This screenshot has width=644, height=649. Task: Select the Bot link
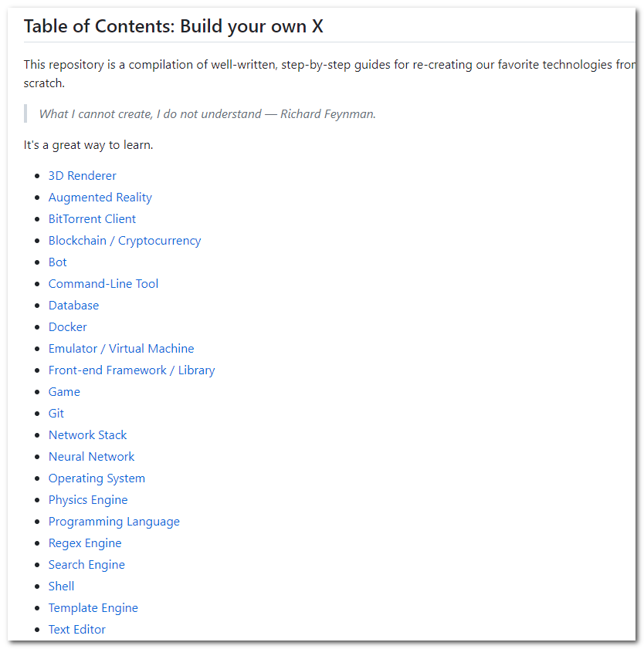(58, 262)
